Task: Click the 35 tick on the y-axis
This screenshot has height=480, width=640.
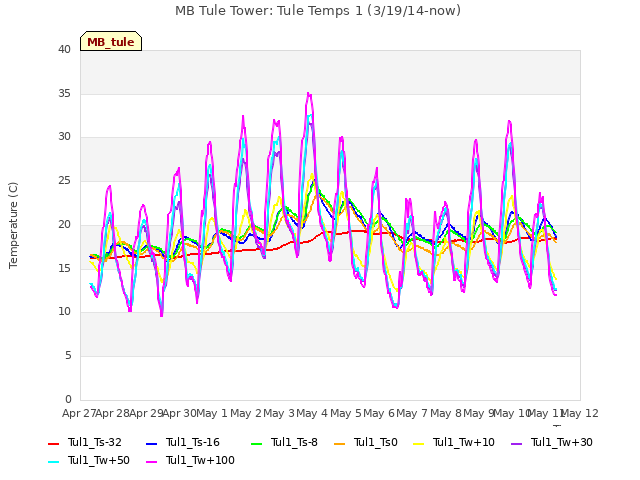Action: [x=64, y=93]
